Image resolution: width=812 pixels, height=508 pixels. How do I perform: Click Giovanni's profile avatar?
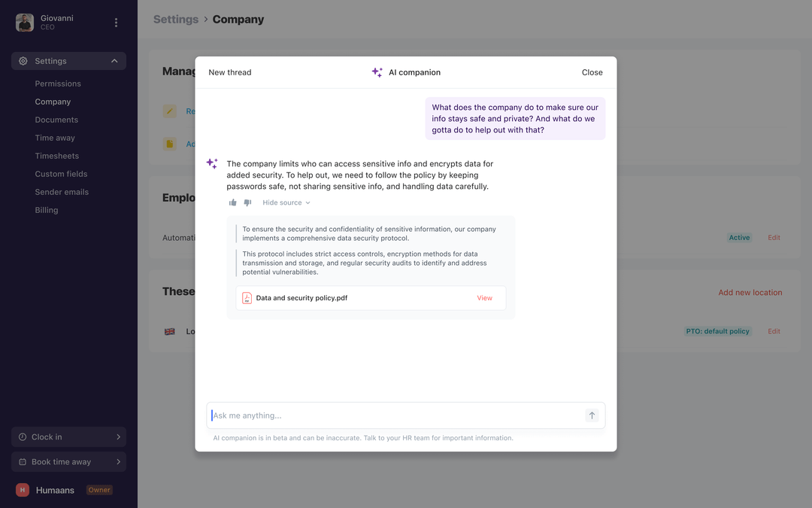pyautogui.click(x=25, y=23)
